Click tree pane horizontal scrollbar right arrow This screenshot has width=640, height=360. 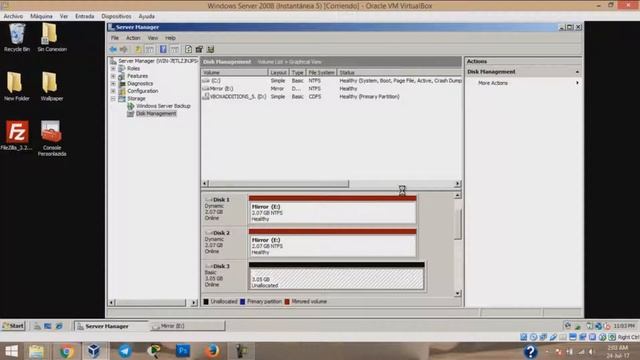[x=194, y=302]
